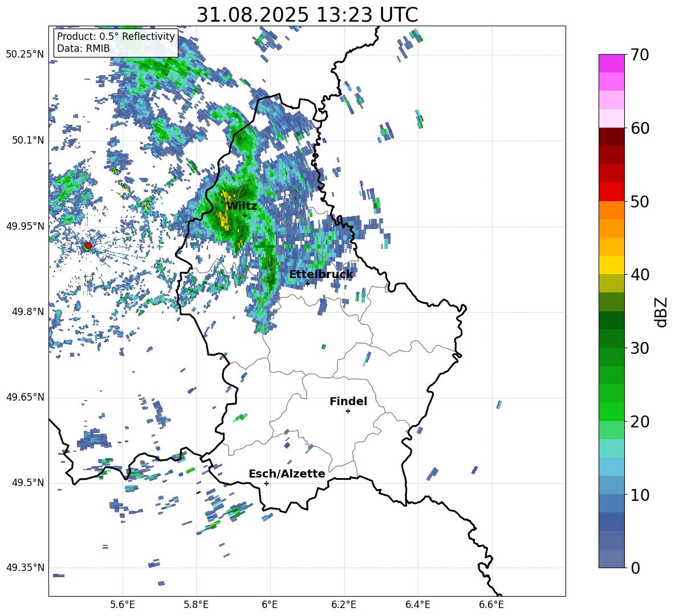
Task: Click the 5.6°E longitude label
Action: point(123,605)
